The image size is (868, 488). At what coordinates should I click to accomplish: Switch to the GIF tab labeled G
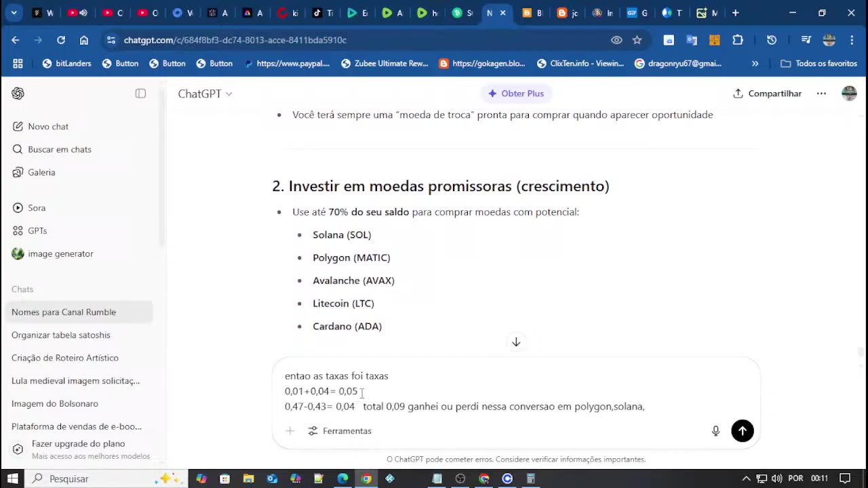pyautogui.click(x=637, y=13)
